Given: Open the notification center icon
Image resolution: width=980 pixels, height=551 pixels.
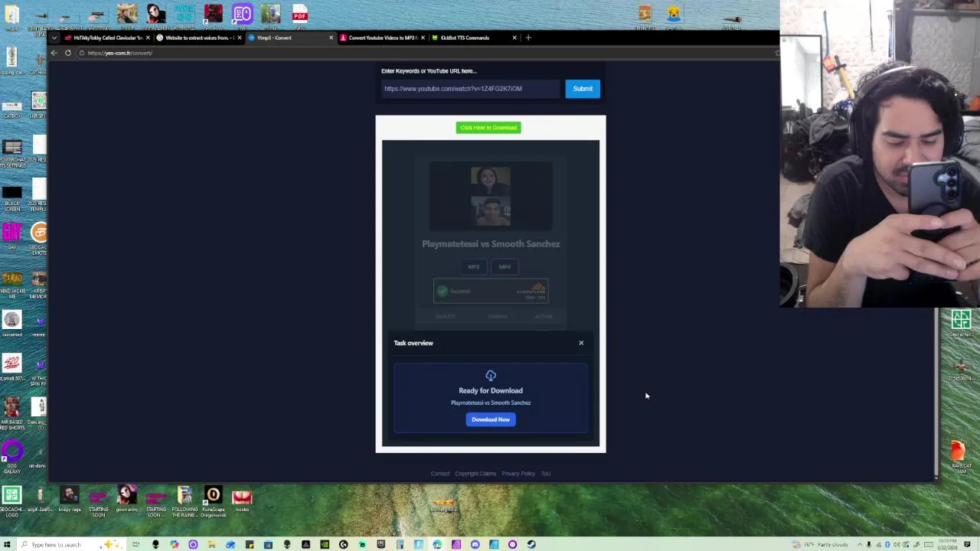Looking at the screenshot, I should (x=968, y=545).
